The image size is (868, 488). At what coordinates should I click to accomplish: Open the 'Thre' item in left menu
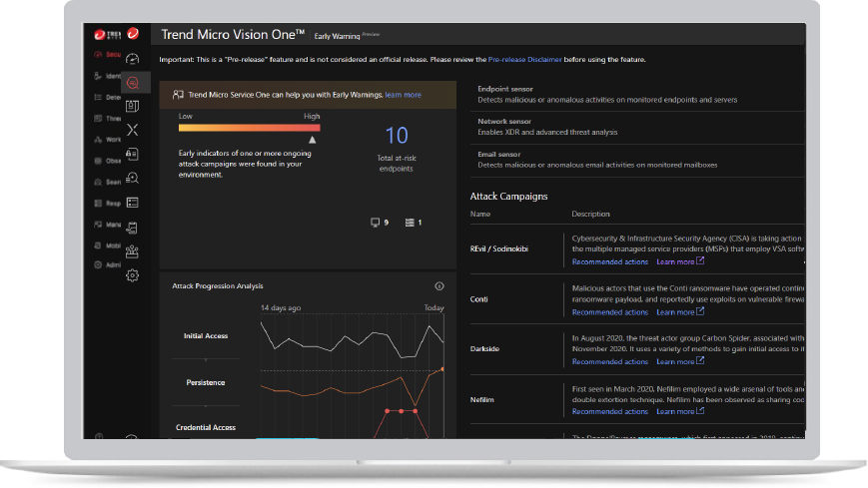(108, 119)
